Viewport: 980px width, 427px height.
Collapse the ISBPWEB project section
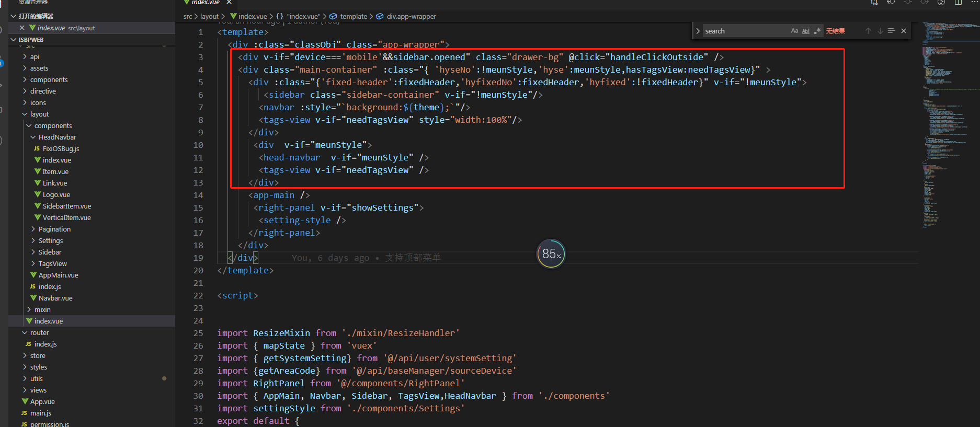[x=14, y=39]
